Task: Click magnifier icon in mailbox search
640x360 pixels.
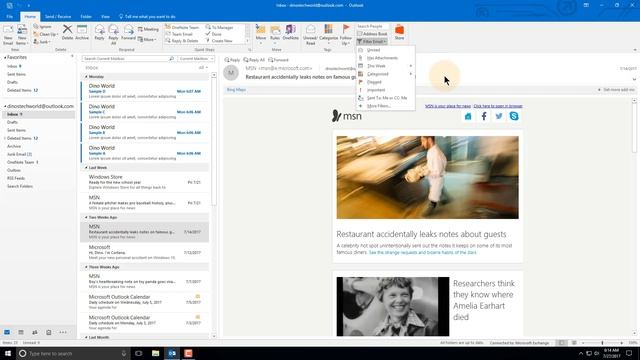Action: [171, 59]
